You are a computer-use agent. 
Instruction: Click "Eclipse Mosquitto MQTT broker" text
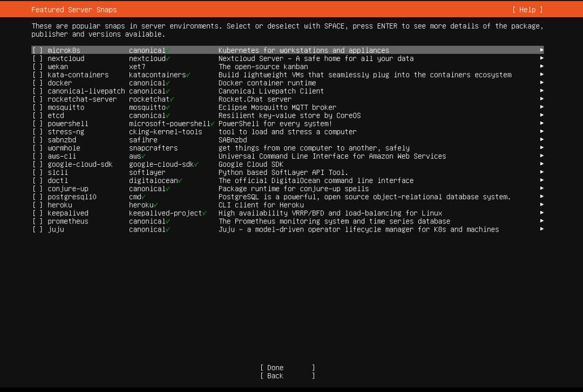[277, 107]
